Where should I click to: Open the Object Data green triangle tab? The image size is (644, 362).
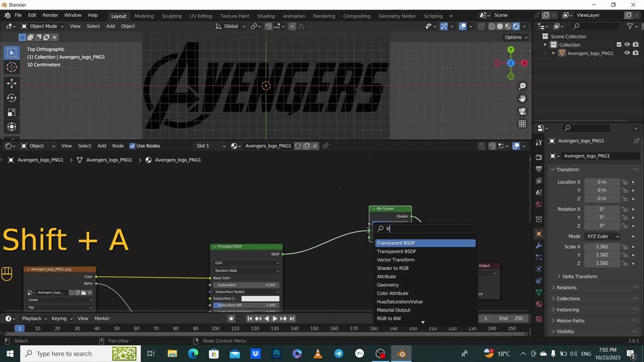[539, 292]
